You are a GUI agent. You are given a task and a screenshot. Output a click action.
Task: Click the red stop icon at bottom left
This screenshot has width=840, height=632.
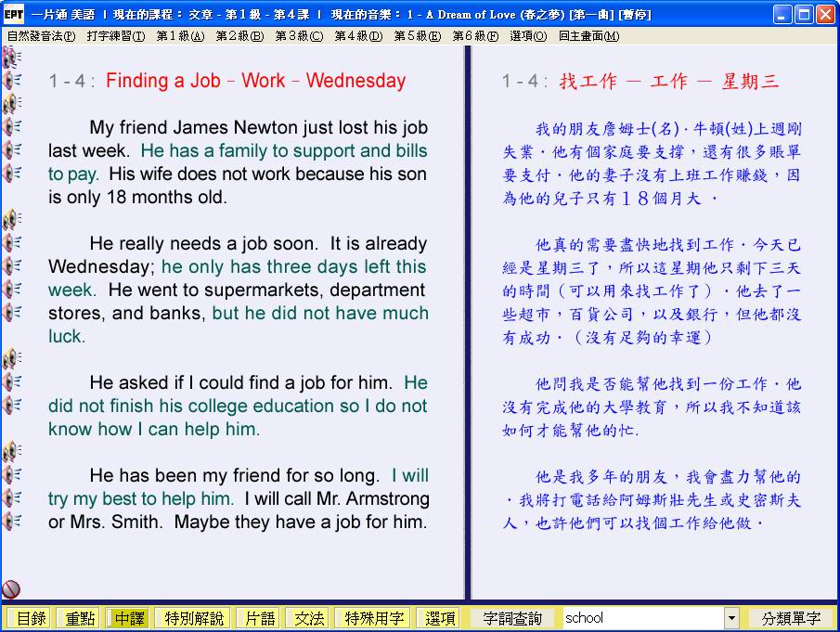click(11, 588)
